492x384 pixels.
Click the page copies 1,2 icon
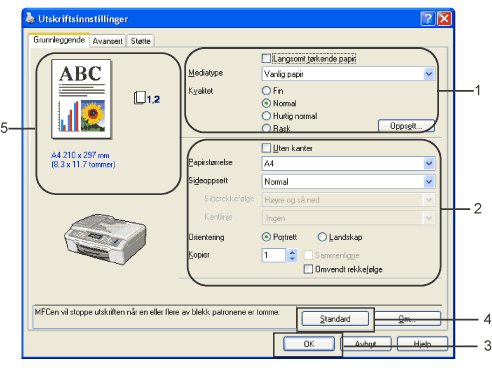click(x=147, y=98)
